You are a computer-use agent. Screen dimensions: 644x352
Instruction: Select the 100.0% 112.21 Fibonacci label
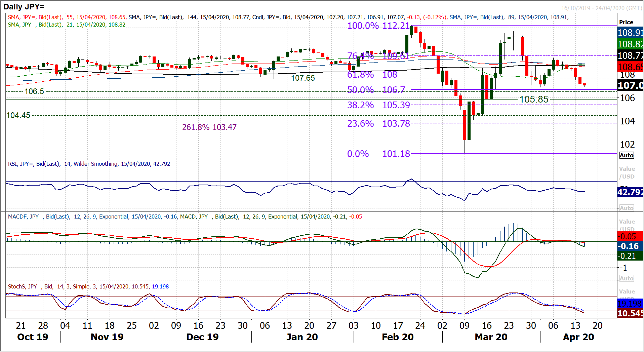tap(378, 26)
